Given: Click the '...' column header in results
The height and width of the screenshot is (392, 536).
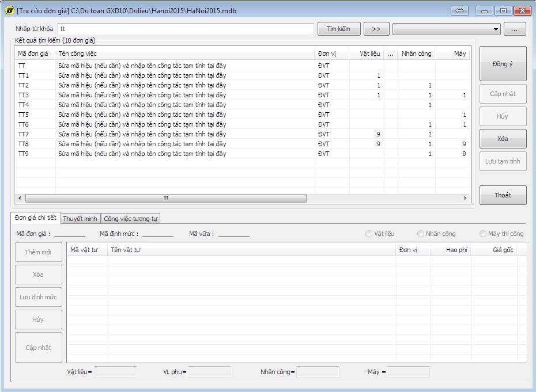Looking at the screenshot, I should 391,54.
